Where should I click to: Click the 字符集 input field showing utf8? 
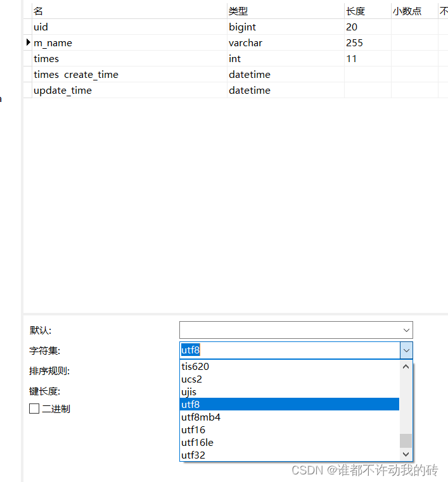290,350
